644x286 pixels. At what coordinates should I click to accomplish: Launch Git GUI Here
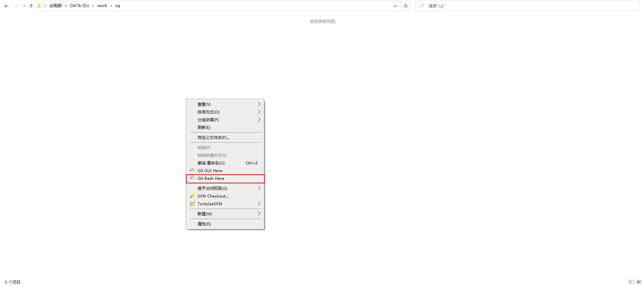click(225, 171)
